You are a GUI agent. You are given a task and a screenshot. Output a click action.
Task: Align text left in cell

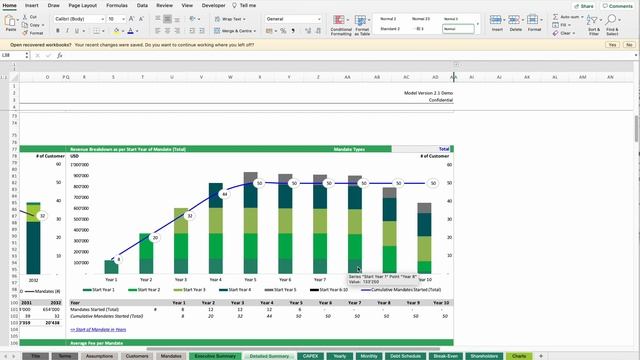click(158, 31)
